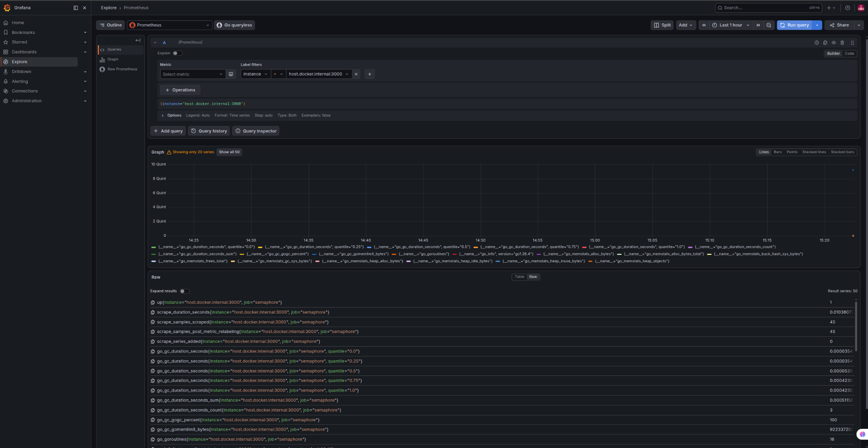This screenshot has width=868, height=448.
Task: Add a new label filter
Action: [370, 74]
